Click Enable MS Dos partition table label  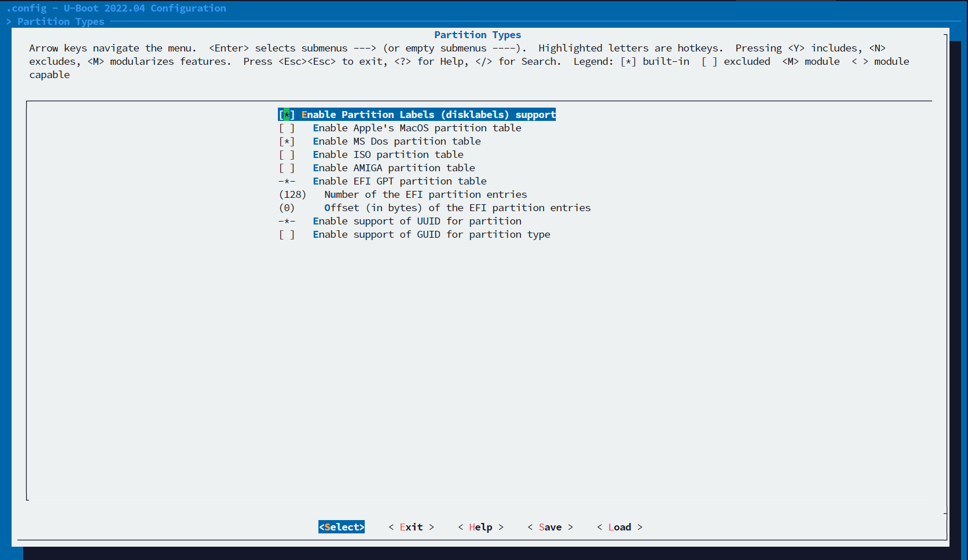point(397,141)
